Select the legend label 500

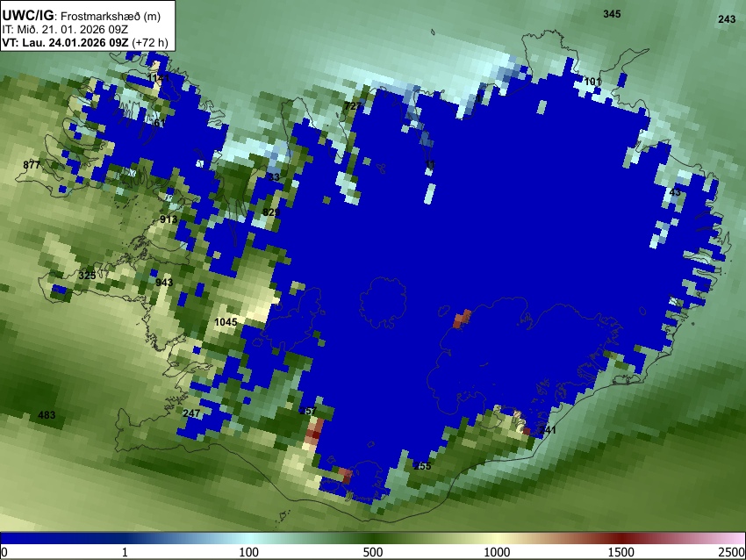point(373,552)
